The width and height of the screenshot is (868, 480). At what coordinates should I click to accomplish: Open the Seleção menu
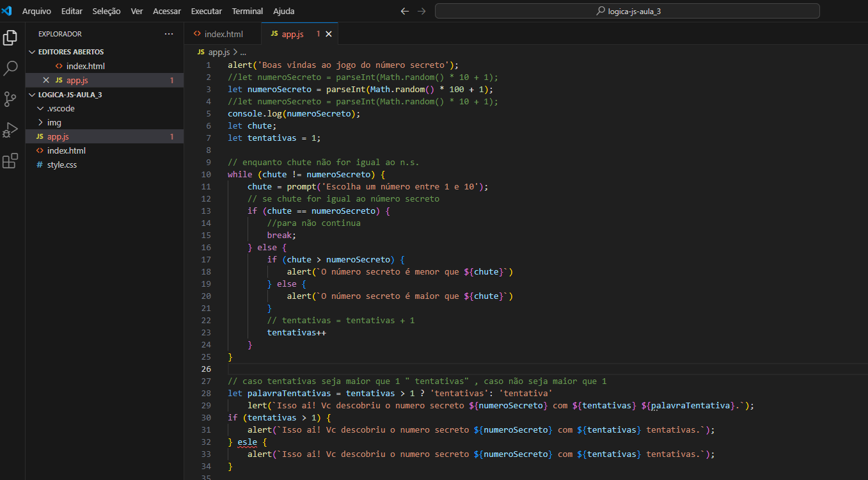point(106,12)
